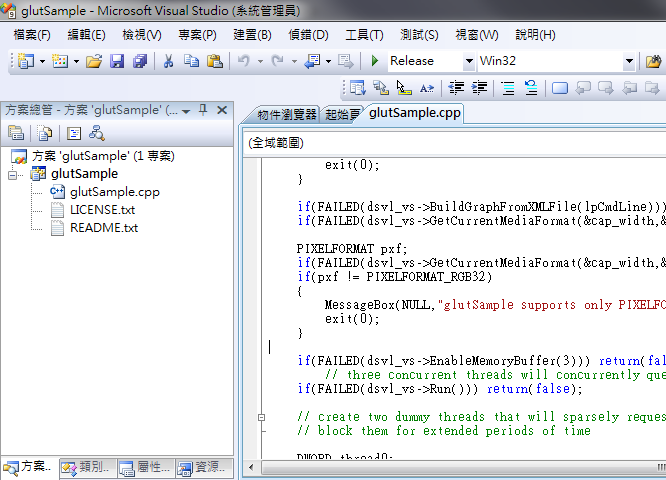Click the Display Word Completion A icon
The width and height of the screenshot is (666, 480).
click(427, 88)
